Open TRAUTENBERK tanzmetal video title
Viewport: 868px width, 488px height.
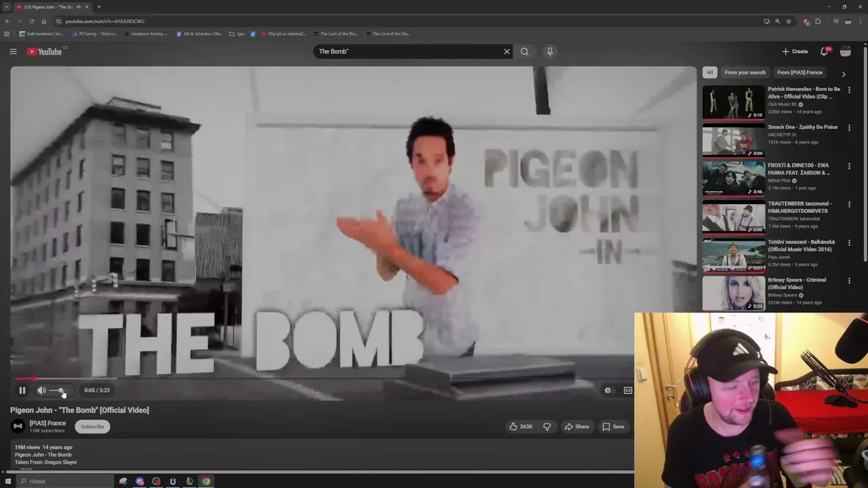click(x=800, y=207)
